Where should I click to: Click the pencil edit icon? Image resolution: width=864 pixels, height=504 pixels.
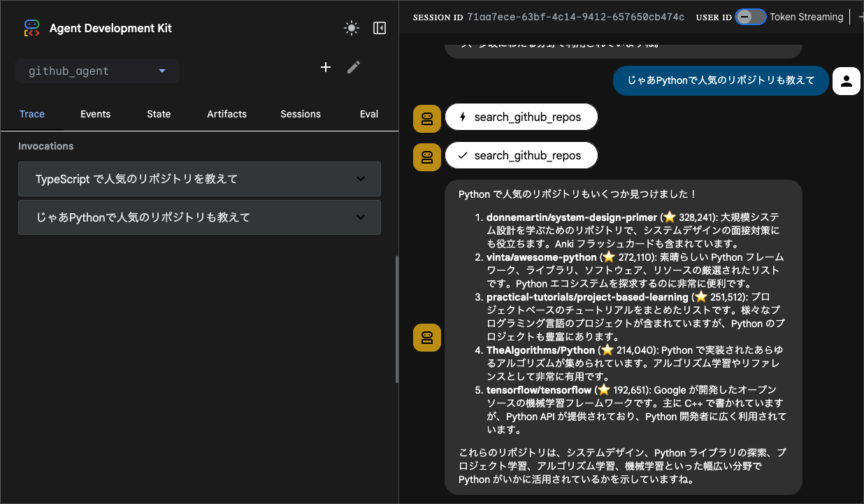(354, 67)
